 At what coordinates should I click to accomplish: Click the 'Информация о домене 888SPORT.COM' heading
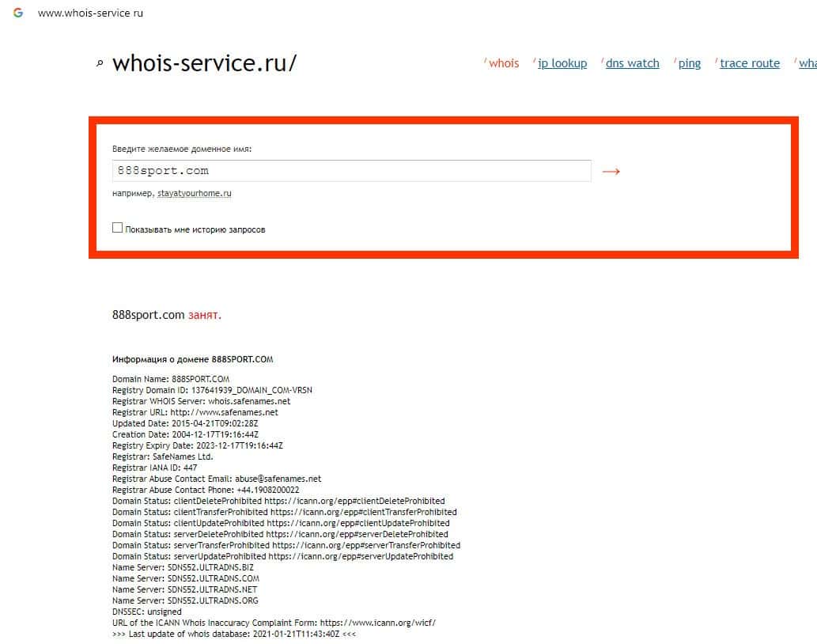click(192, 359)
